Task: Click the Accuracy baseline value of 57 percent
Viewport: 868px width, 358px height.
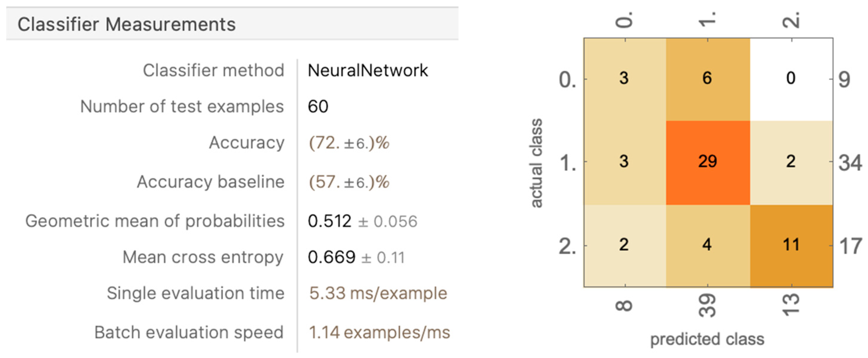Action: click(x=349, y=182)
